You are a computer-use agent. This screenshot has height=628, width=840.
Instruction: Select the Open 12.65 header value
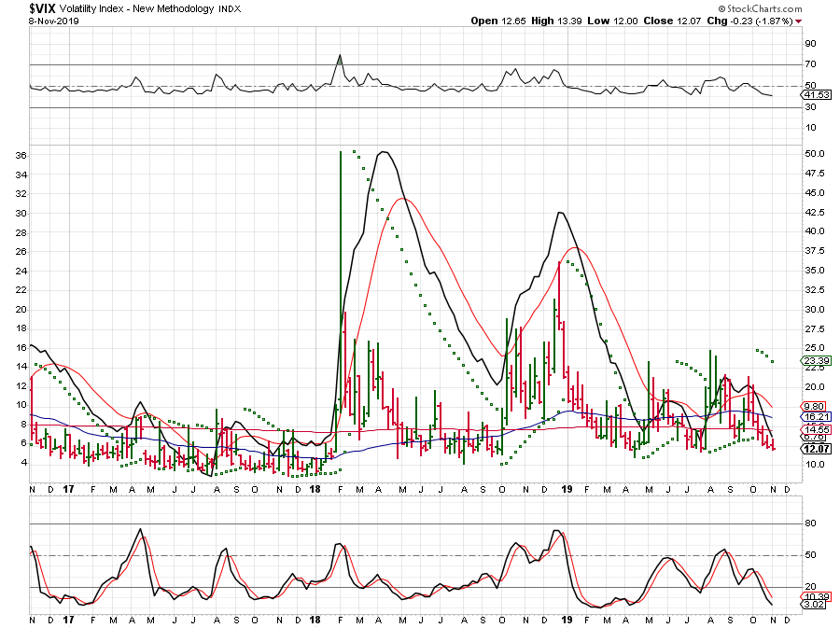499,21
